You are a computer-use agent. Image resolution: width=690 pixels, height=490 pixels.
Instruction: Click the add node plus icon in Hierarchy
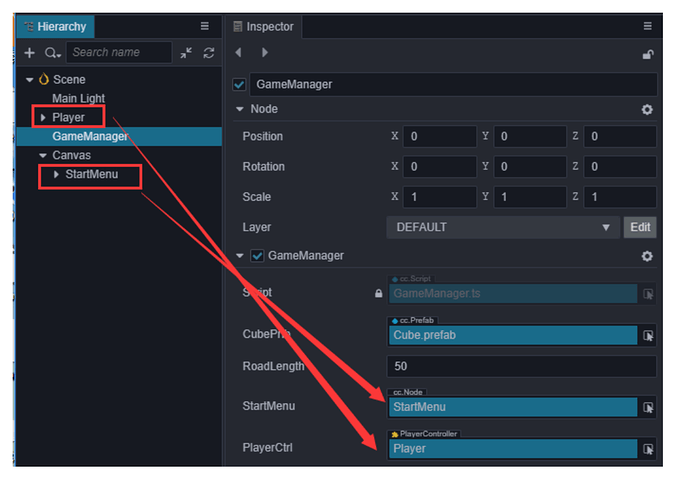(29, 53)
